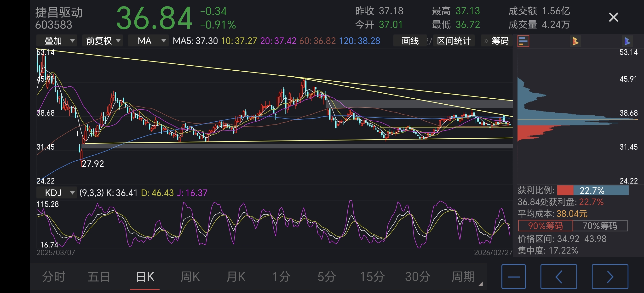Screen dimensions: 644x293
Task: Toggle the 90%筹码 option
Action: pyautogui.click(x=545, y=226)
